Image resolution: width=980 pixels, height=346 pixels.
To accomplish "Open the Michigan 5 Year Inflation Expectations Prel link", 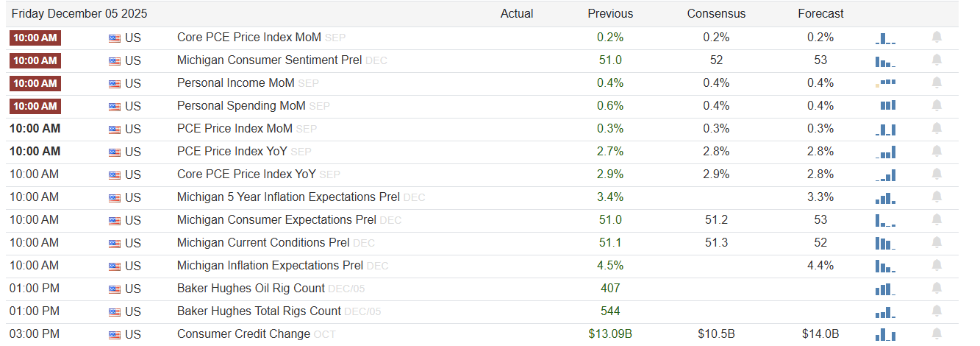I will pyautogui.click(x=288, y=197).
